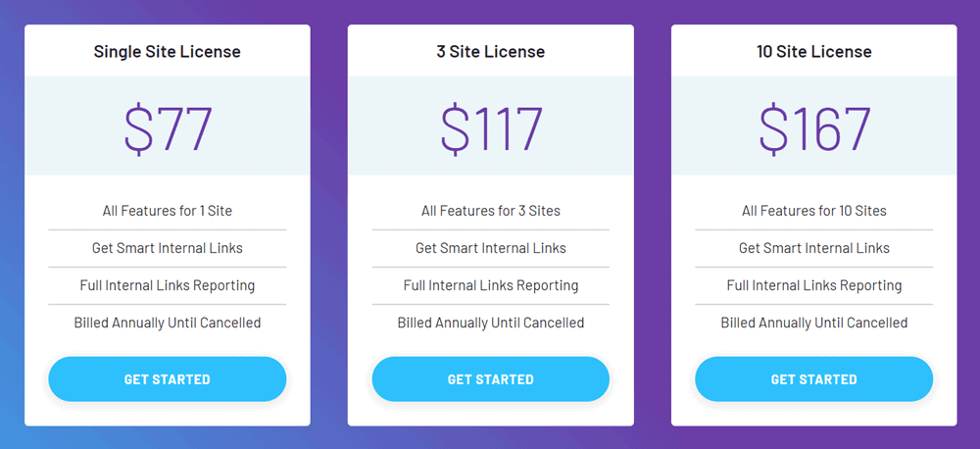Image resolution: width=980 pixels, height=449 pixels.
Task: Click the $77 price
Action: 169,128
